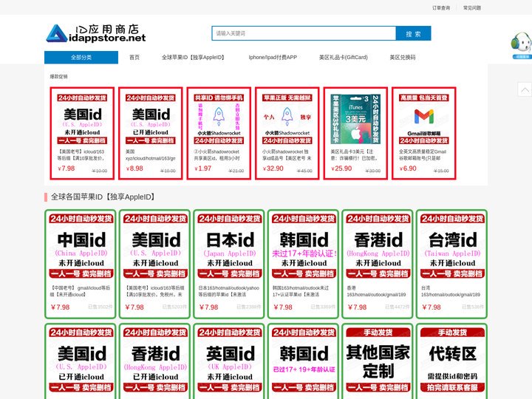The height and width of the screenshot is (399, 532).
Task: Open 香港id 未开通icloud product
Action: (x=378, y=264)
